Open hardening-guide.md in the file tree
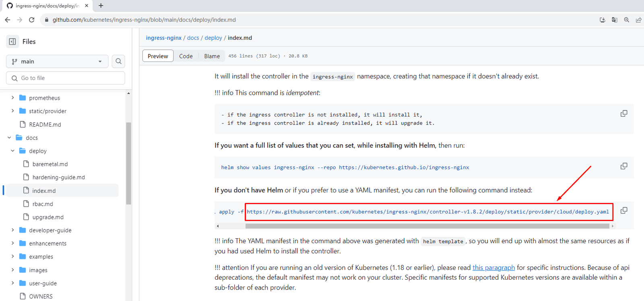Viewport: 644px width, 301px height. (59, 177)
